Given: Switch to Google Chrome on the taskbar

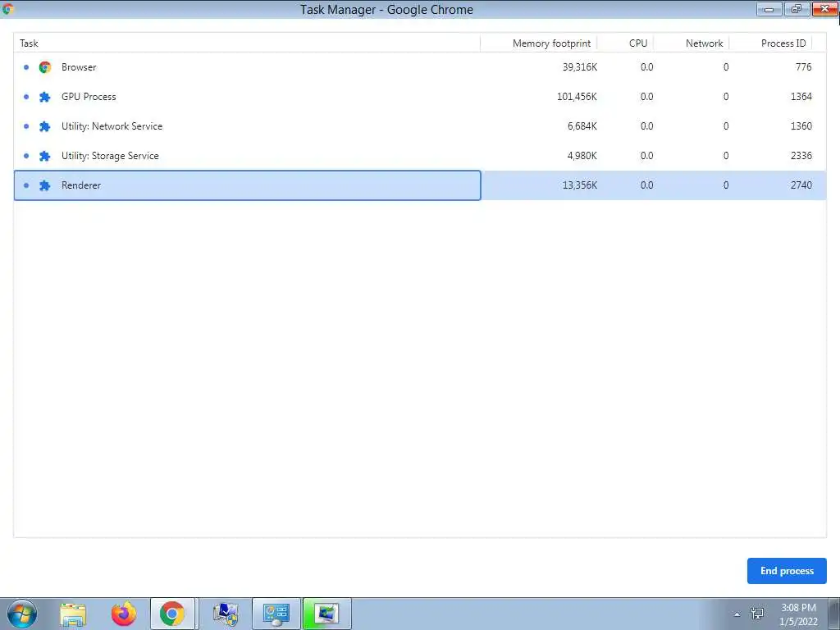Looking at the screenshot, I should tap(172, 614).
